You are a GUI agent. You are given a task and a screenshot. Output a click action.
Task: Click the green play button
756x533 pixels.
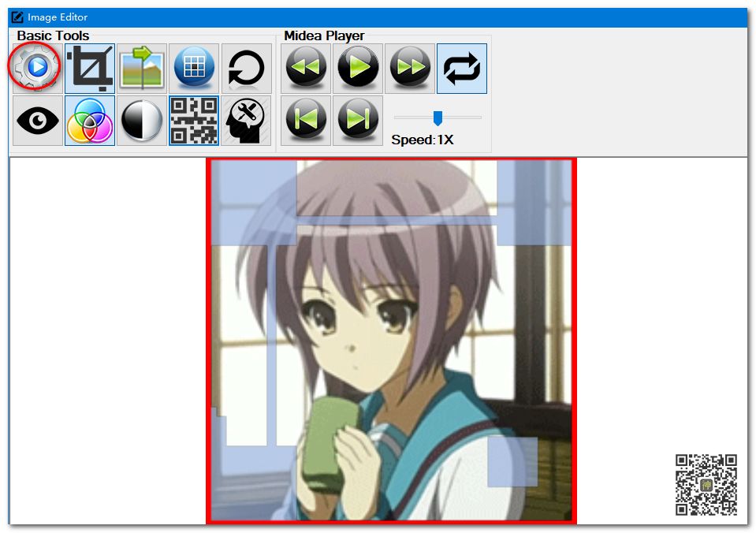358,68
